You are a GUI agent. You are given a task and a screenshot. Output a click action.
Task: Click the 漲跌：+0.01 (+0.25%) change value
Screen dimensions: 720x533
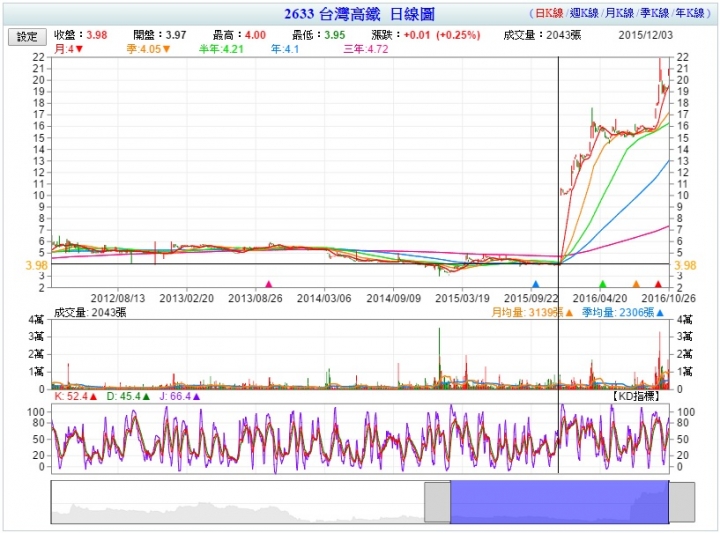[x=426, y=35]
